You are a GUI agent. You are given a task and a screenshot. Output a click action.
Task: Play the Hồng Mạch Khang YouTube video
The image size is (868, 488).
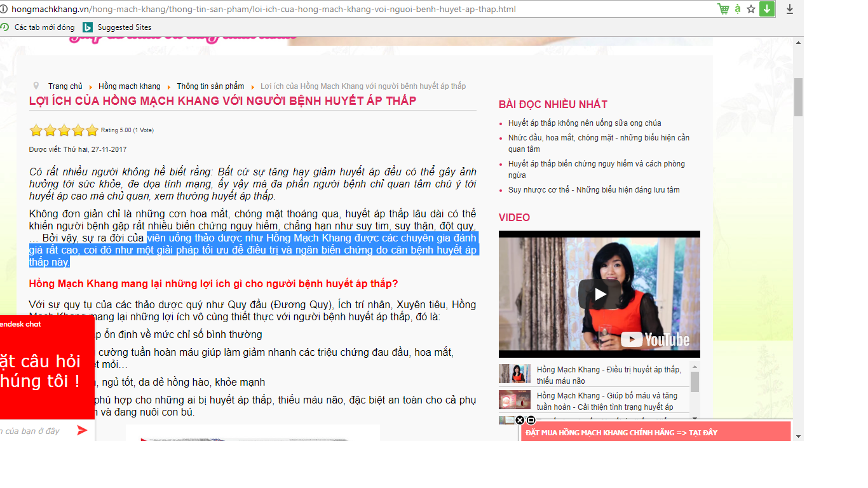click(599, 294)
